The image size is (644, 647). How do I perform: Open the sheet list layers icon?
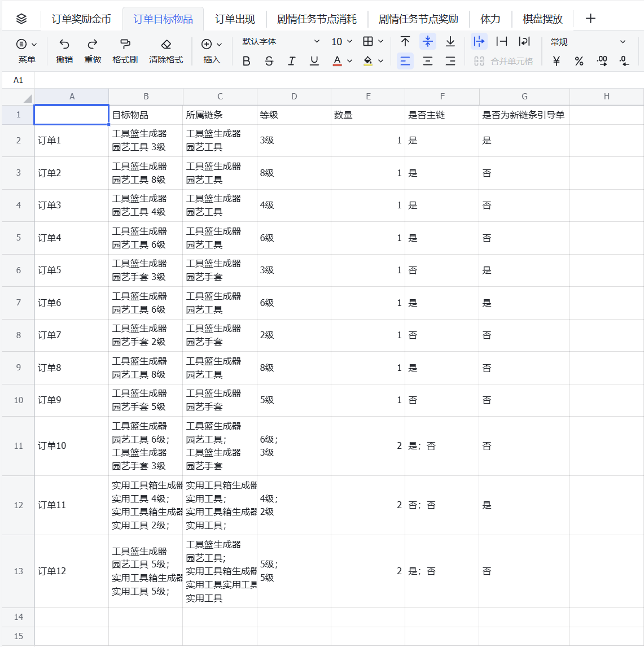click(21, 19)
